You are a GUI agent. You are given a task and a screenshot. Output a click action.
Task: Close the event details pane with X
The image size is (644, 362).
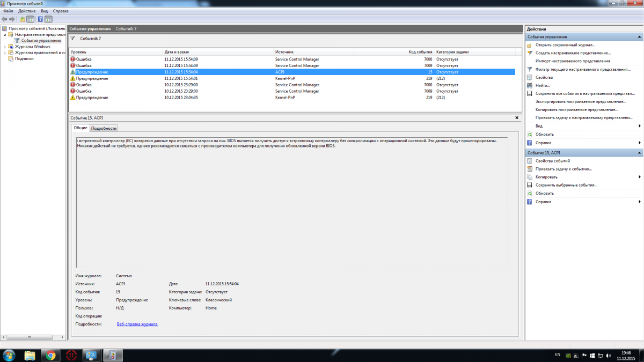(517, 117)
